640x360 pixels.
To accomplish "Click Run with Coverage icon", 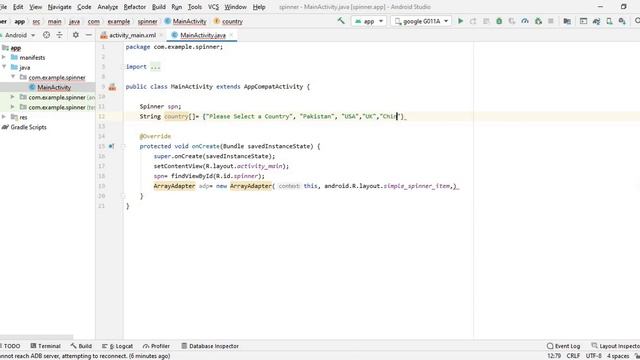I will 512,21.
